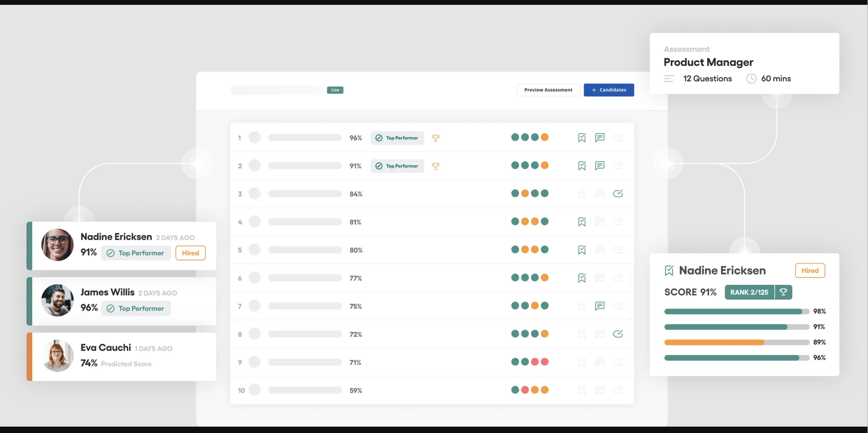This screenshot has width=868, height=433.
Task: Click the 84% score in row 3
Action: coord(356,194)
